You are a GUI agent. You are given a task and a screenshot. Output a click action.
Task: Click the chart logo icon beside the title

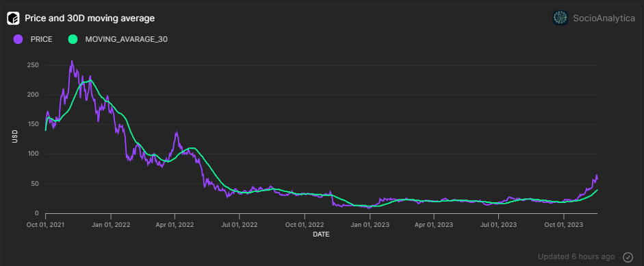coord(13,19)
